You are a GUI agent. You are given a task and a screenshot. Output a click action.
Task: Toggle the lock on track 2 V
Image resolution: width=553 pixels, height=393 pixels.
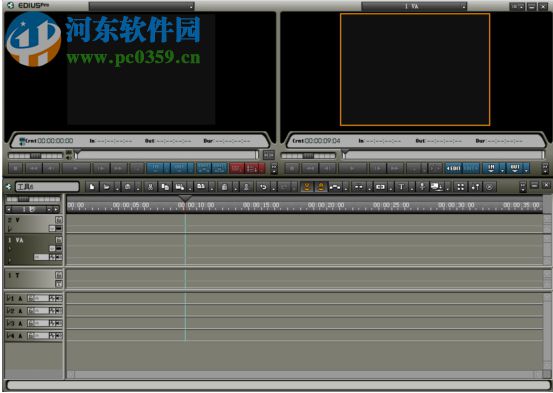[x=59, y=220]
